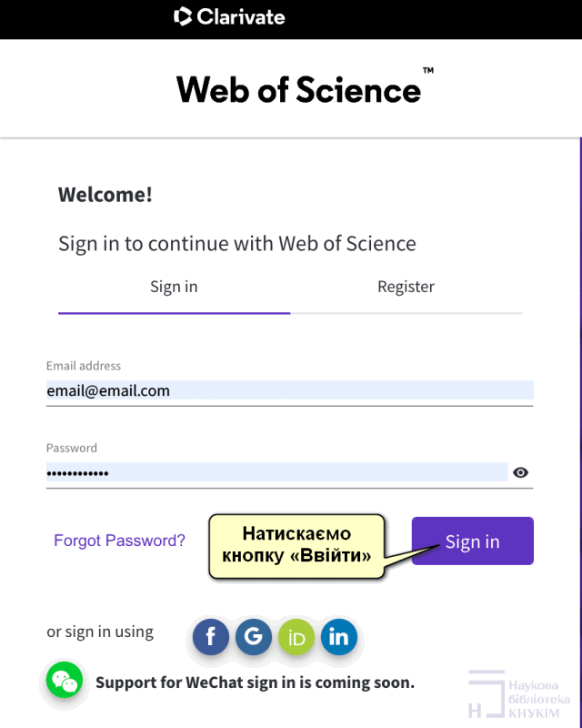Click "Sign in to continue" subtitle text

point(237,244)
